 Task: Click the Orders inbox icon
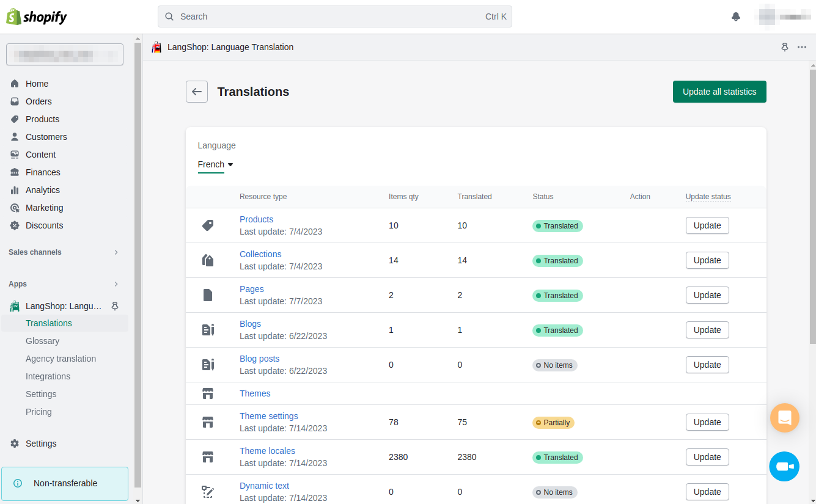click(15, 101)
